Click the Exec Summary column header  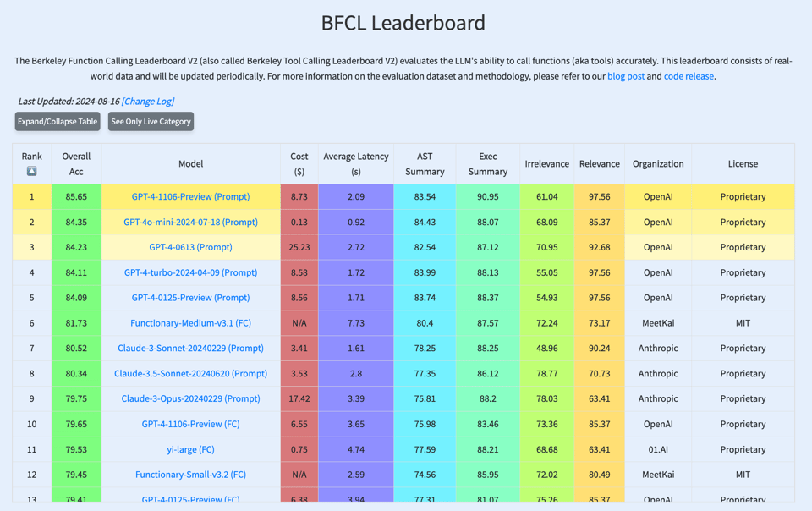(x=488, y=163)
